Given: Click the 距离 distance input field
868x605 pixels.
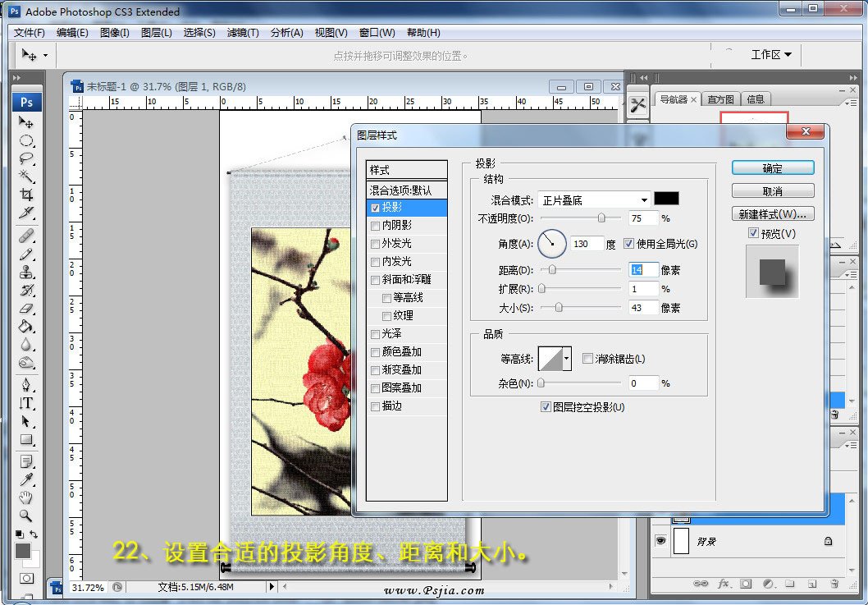Looking at the screenshot, I should click(x=644, y=270).
